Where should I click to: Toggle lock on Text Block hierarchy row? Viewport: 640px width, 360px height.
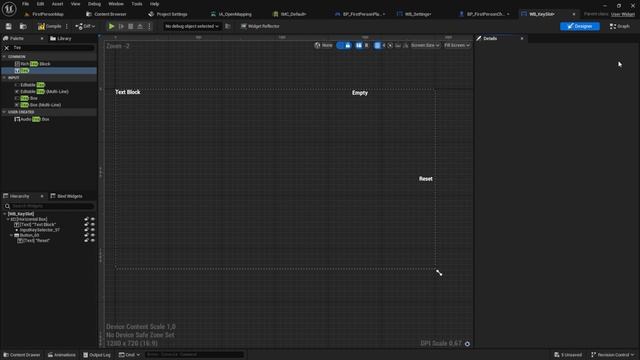pyautogui.click(x=87, y=224)
